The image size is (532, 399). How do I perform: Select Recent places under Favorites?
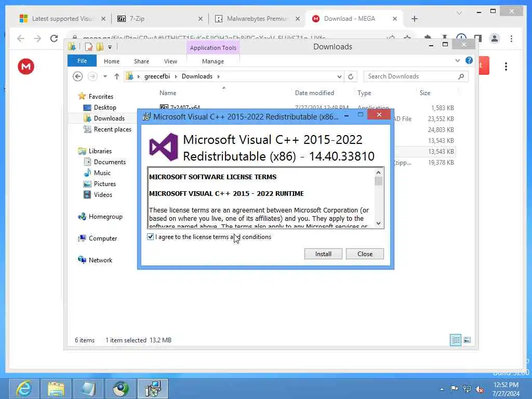click(x=112, y=129)
